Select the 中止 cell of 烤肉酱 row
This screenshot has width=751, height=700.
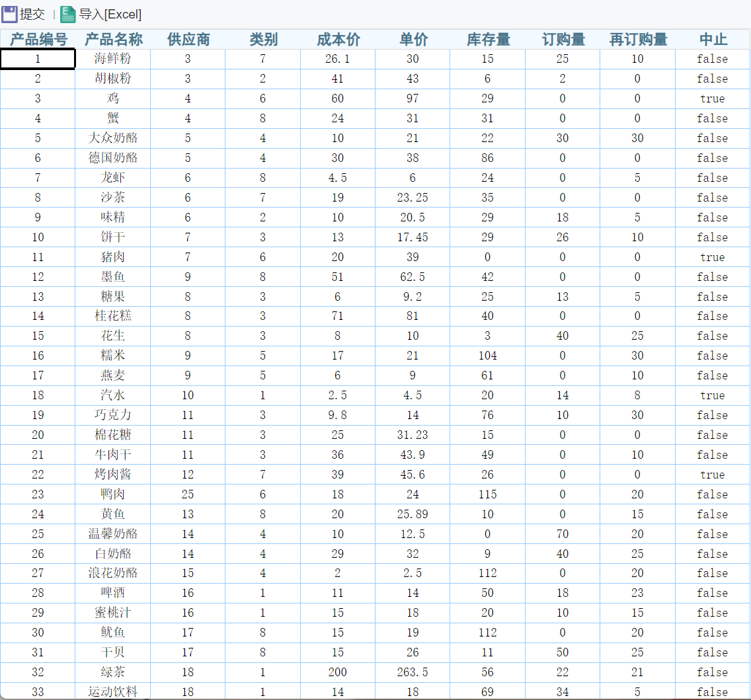[x=712, y=475]
